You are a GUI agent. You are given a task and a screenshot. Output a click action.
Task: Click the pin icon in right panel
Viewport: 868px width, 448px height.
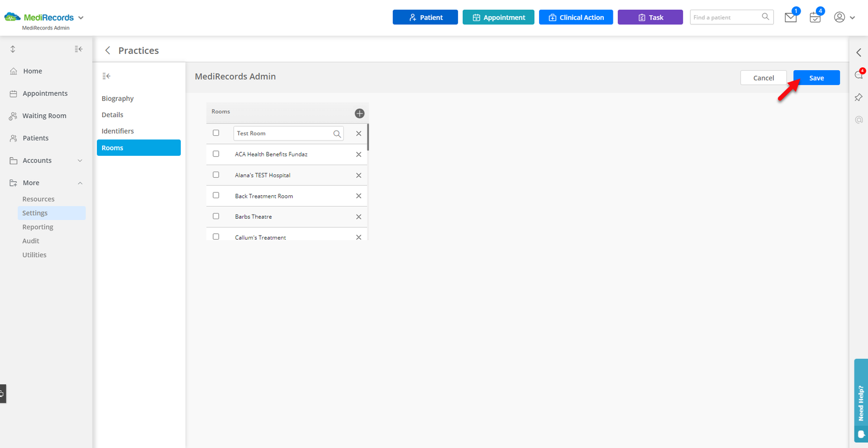[859, 97]
